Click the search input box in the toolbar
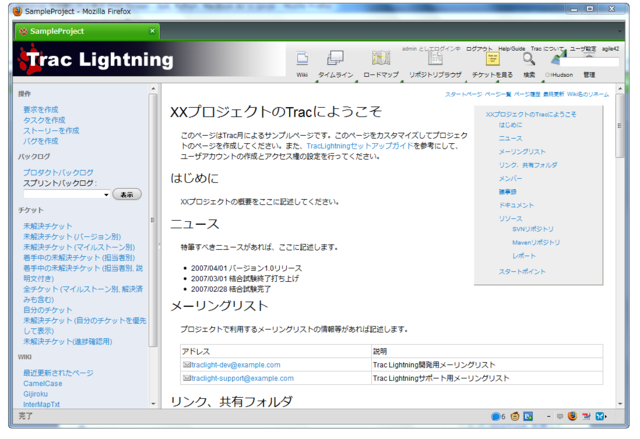Image resolution: width=640 pixels, height=439 pixels. (590, 62)
